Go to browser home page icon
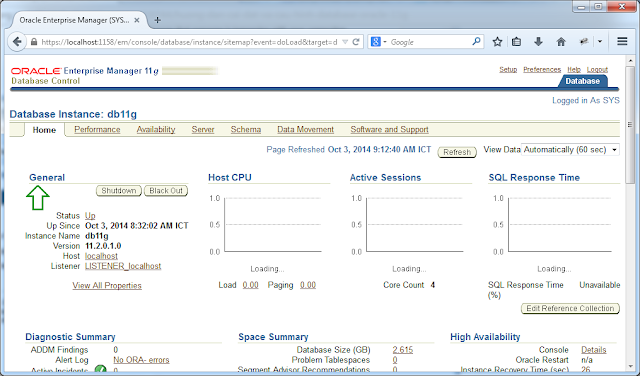 click(x=561, y=42)
